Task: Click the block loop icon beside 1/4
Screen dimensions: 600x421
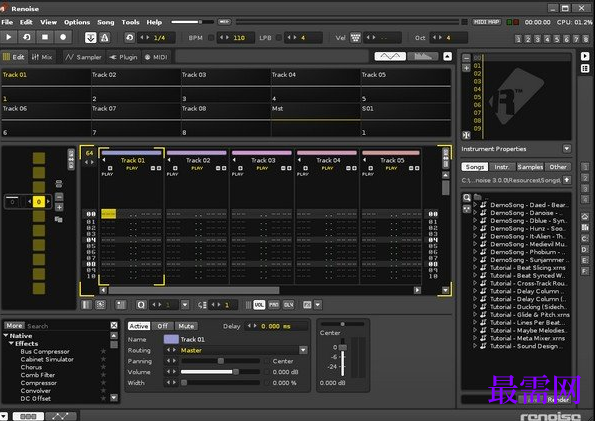Action: coord(129,38)
